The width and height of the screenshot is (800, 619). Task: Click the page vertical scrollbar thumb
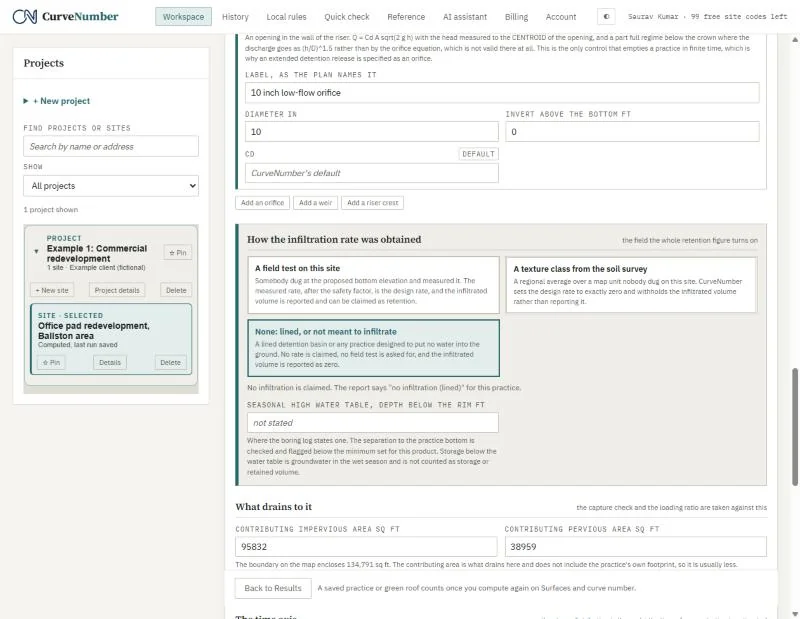tap(795, 426)
